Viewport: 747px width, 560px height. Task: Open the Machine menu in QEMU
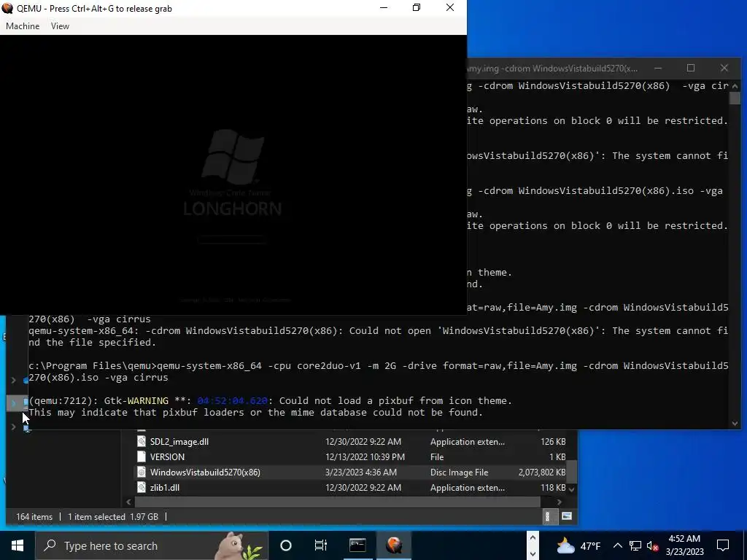click(x=23, y=26)
